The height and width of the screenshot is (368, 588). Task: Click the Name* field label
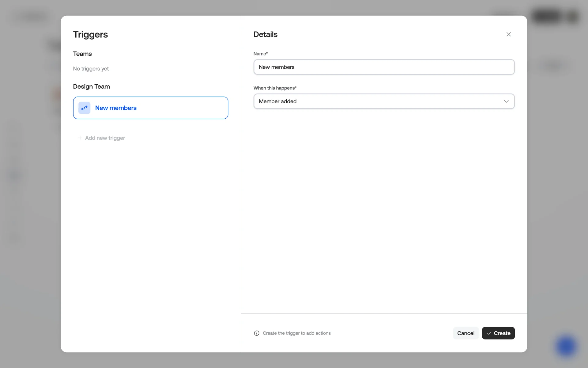[x=260, y=54]
